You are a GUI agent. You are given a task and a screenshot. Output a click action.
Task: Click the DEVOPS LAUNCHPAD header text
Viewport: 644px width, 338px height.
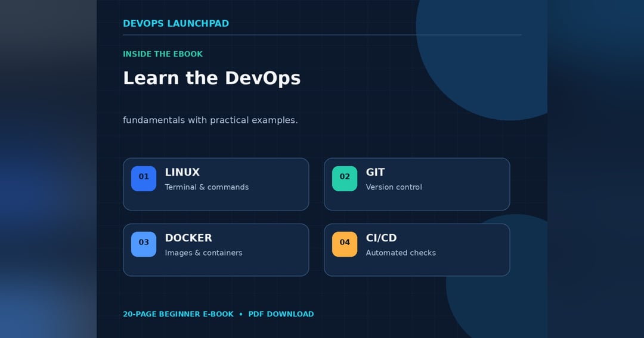click(176, 23)
